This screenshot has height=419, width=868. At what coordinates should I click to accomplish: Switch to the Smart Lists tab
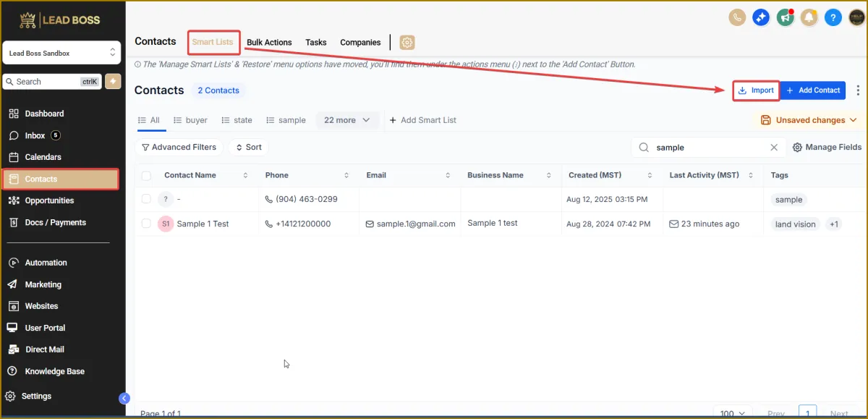(213, 42)
